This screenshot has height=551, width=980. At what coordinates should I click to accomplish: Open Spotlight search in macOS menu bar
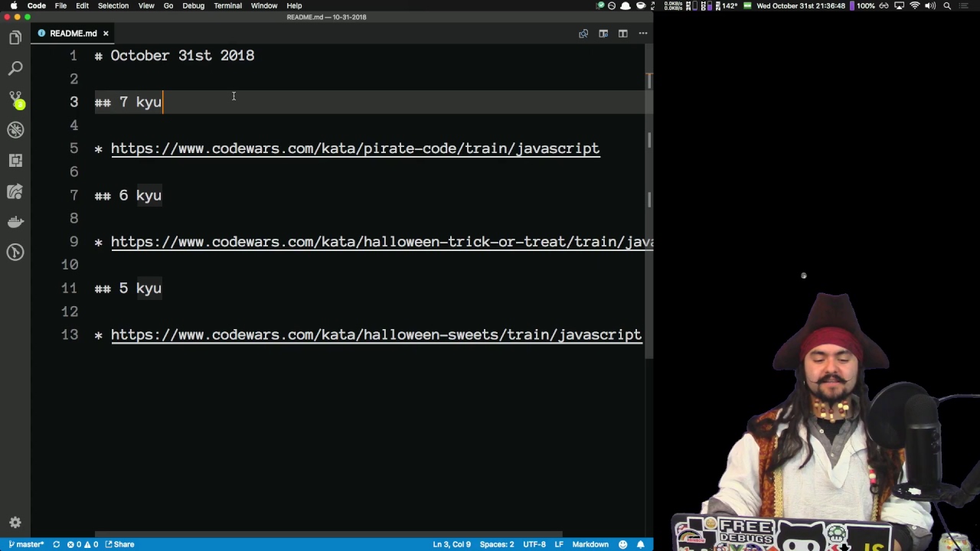coord(947,5)
